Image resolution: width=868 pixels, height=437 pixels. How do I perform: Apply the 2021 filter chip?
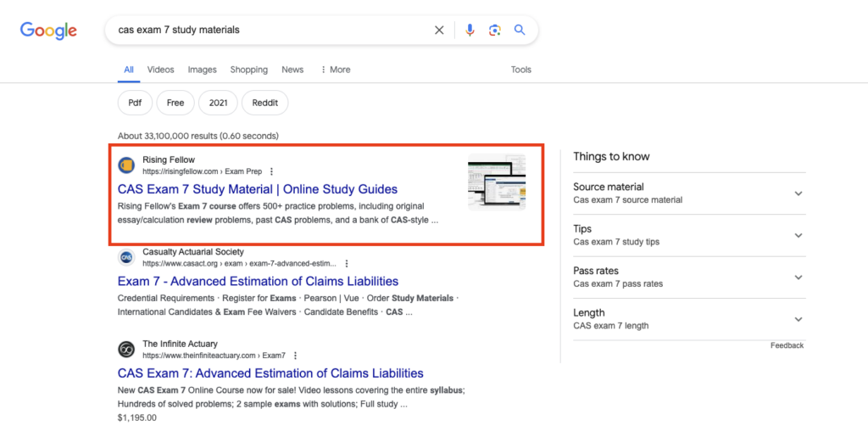[218, 103]
